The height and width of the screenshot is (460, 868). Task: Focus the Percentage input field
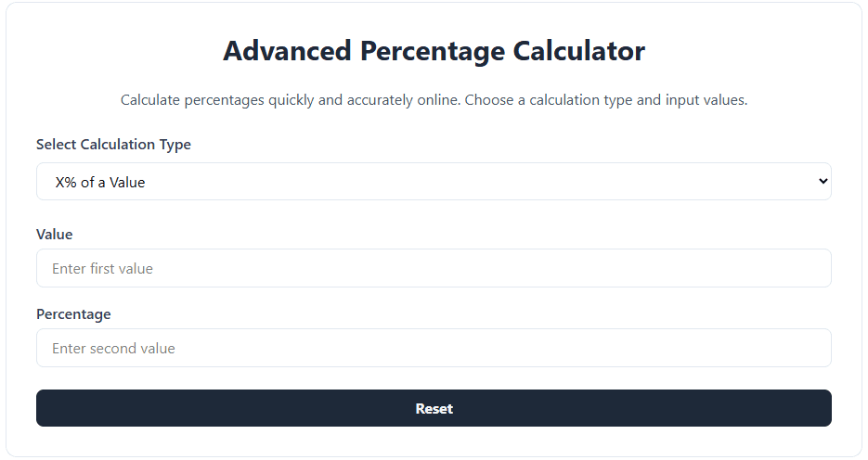point(434,348)
